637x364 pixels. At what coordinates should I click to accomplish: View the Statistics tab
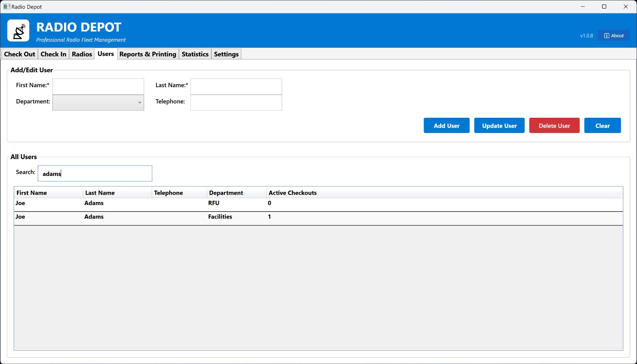click(195, 54)
